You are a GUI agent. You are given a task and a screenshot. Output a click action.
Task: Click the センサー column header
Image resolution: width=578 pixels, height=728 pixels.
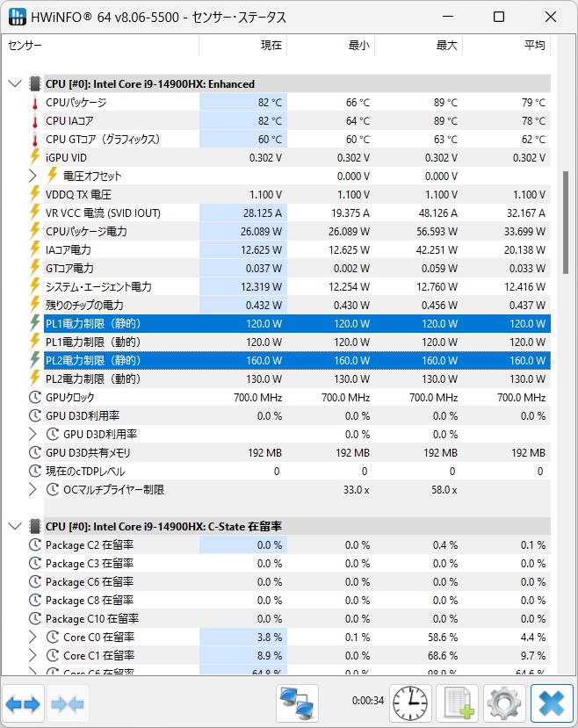(101, 45)
